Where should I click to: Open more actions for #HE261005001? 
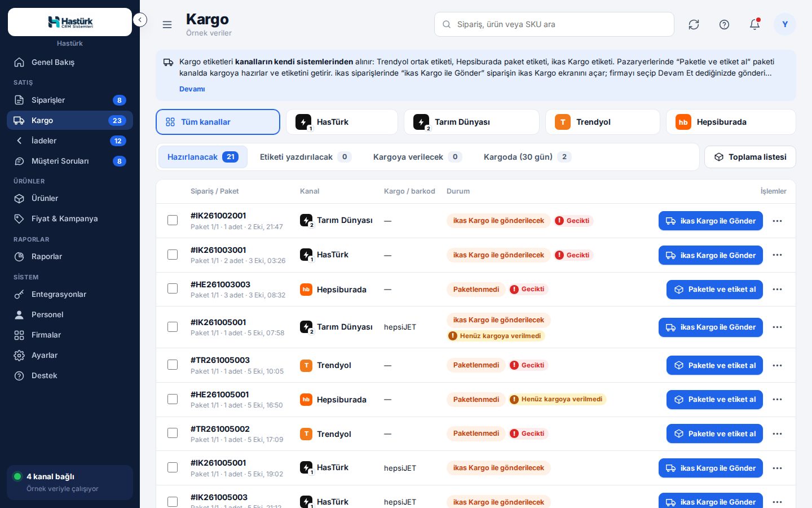777,399
